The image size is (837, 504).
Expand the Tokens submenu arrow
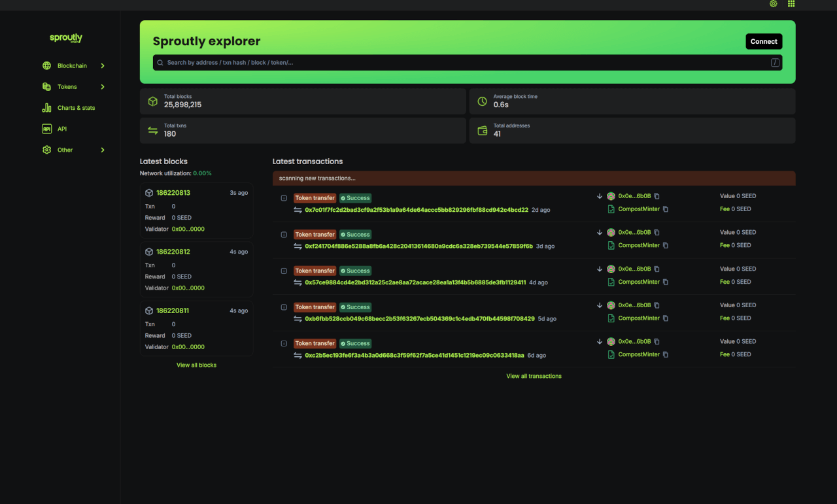103,87
